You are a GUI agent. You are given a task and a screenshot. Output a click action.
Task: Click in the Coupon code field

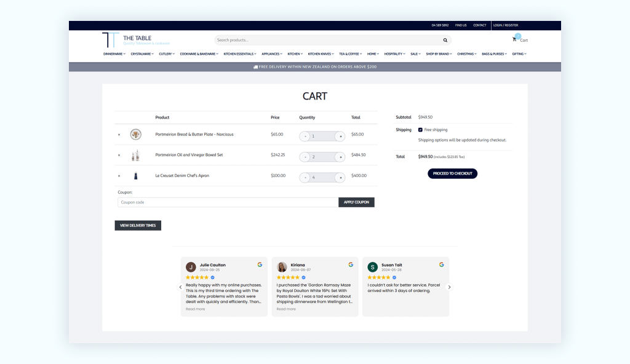click(228, 202)
